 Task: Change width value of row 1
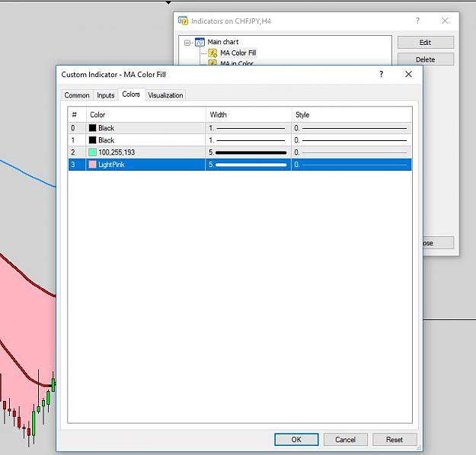point(248,140)
